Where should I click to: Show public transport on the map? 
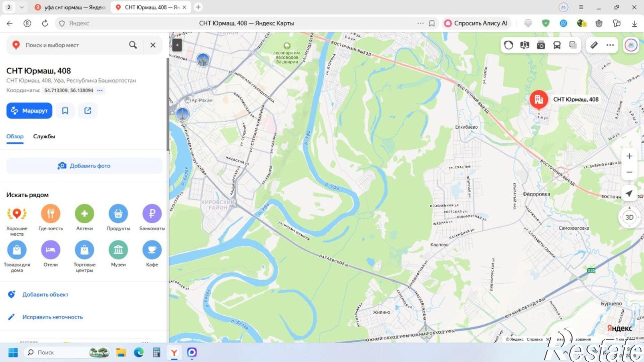[557, 45]
